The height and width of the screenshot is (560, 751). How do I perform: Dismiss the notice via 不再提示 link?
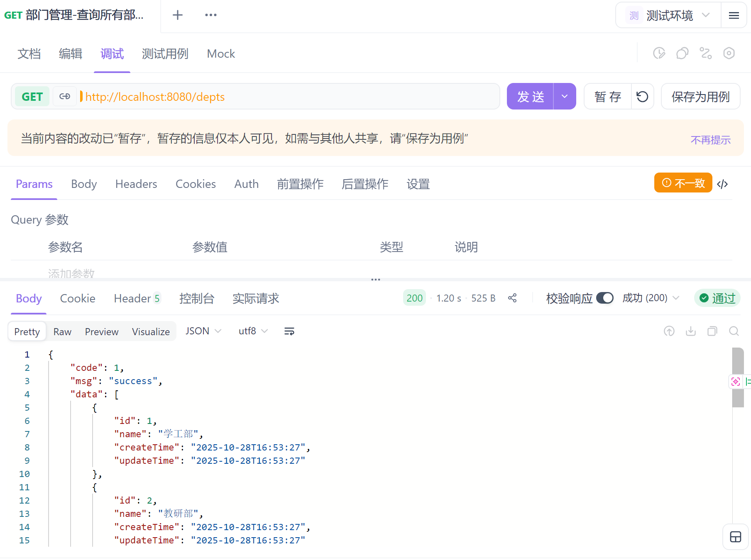pyautogui.click(x=710, y=140)
